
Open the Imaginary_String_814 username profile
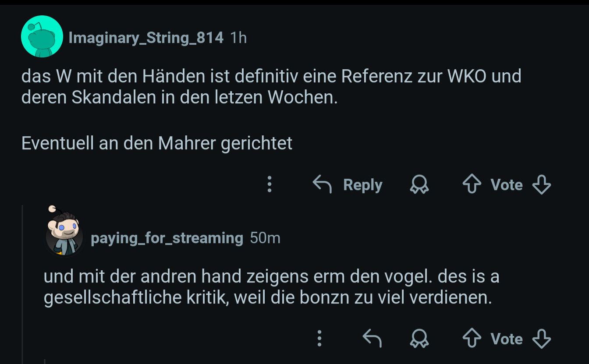pos(146,38)
